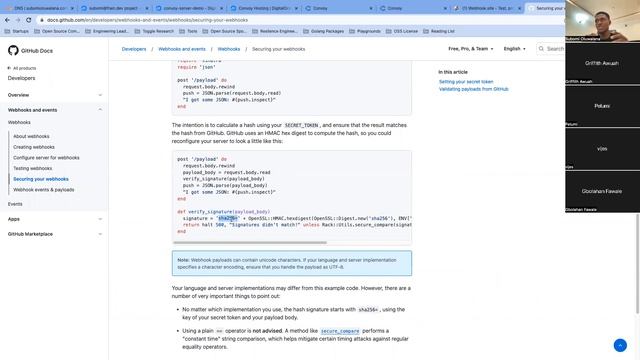The image size is (640, 360).
Task: Open the Resilience Enginee... bookmark folder
Action: point(275,31)
